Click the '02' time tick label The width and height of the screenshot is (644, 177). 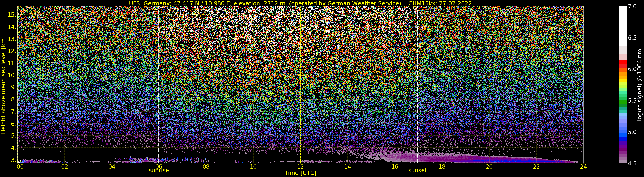click(x=65, y=167)
